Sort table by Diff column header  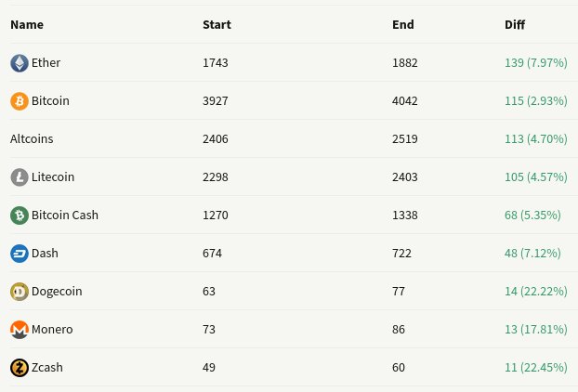(515, 25)
